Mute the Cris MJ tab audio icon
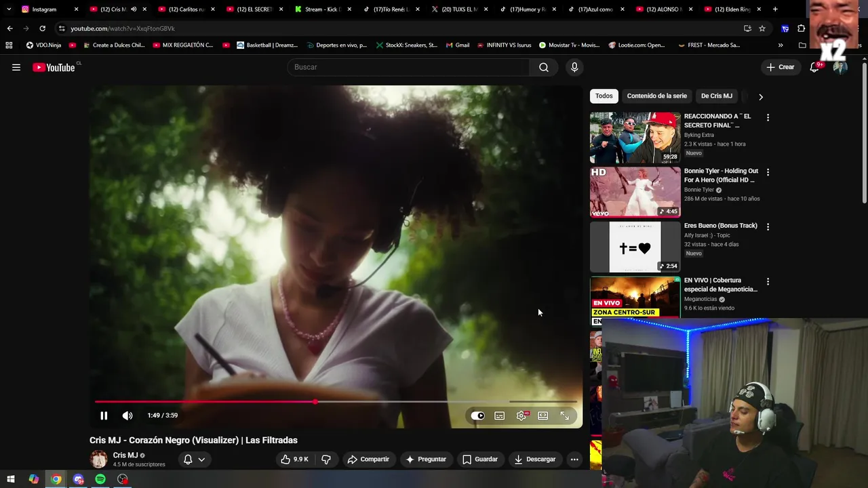 (134, 9)
